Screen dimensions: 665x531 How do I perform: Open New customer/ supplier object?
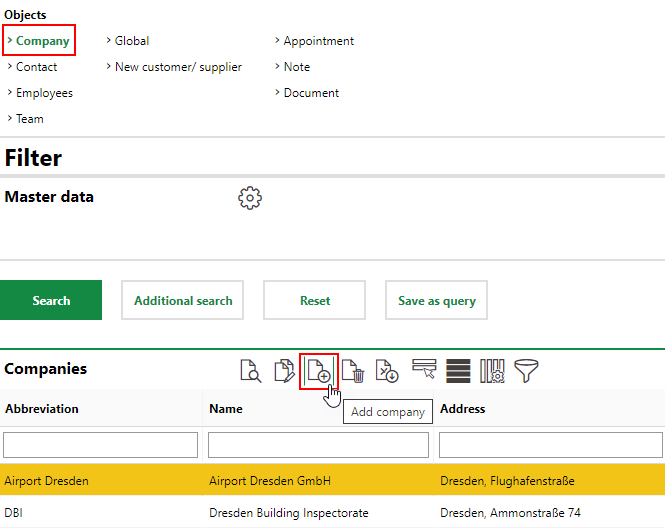tap(178, 67)
